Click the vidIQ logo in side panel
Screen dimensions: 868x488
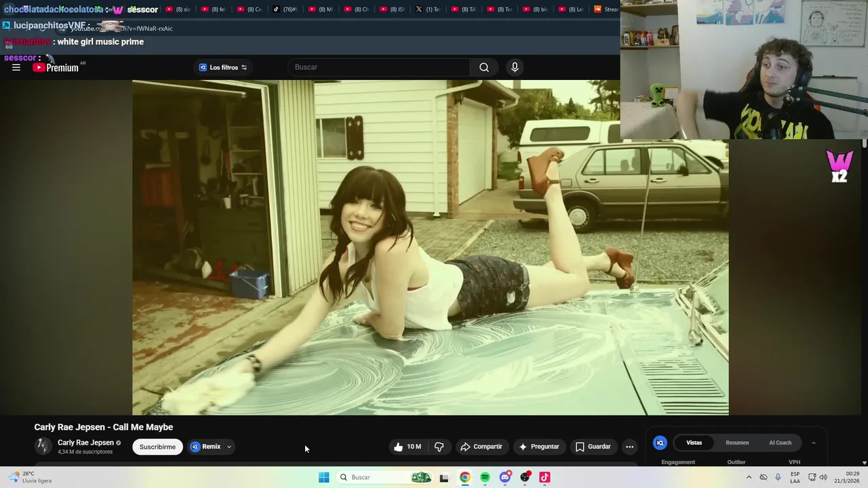click(660, 443)
